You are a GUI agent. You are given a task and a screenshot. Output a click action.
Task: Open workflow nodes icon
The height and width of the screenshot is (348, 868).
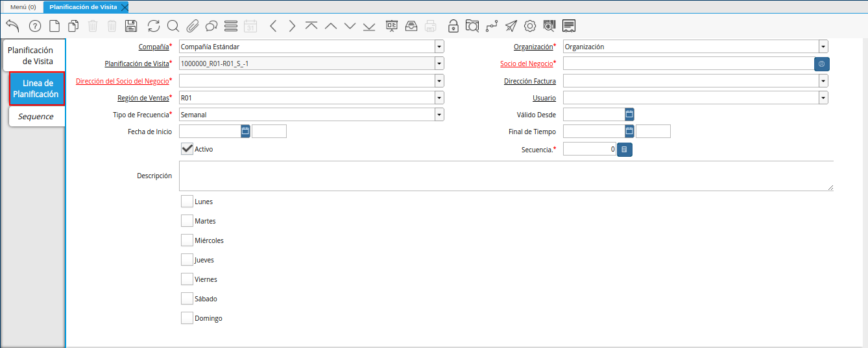pos(492,26)
